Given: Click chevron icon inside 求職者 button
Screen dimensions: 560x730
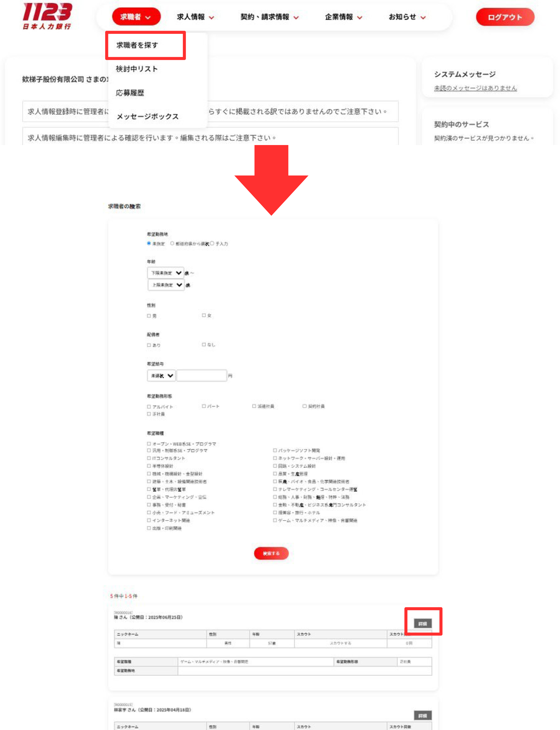Looking at the screenshot, I should [x=148, y=18].
